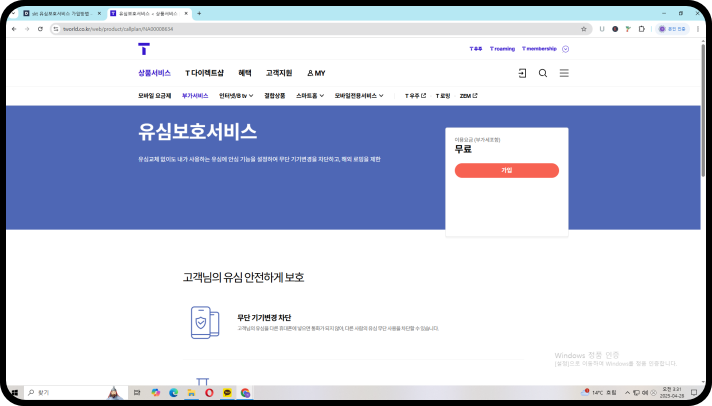Viewport: 712px width, 406px height.
Task: Expand the circled chevron next to T membership
Action: click(x=565, y=49)
